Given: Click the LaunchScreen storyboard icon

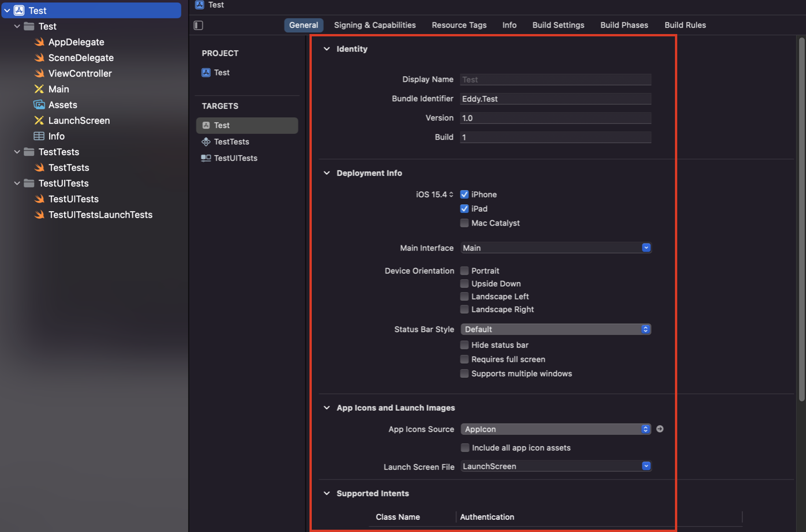Looking at the screenshot, I should coord(39,120).
